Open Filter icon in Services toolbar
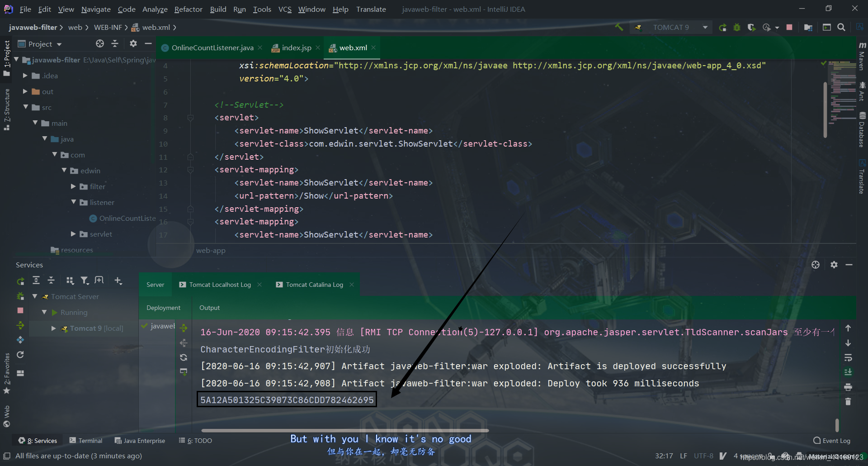The width and height of the screenshot is (868, 466). (85, 281)
